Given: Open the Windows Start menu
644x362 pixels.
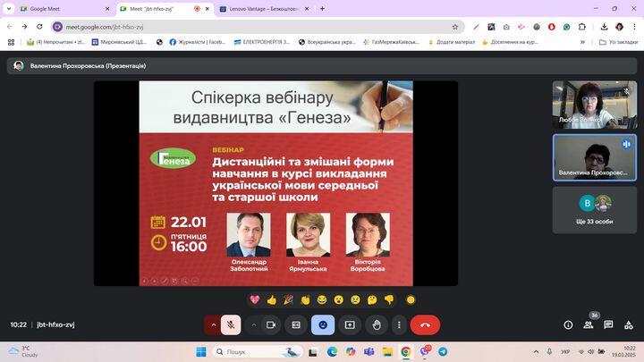Looking at the screenshot, I should point(201,352).
